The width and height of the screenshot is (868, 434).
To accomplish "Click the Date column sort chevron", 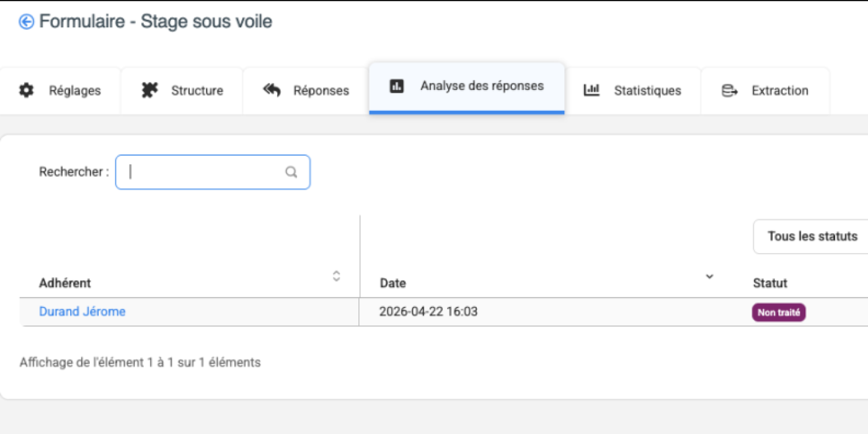I will 710,277.
